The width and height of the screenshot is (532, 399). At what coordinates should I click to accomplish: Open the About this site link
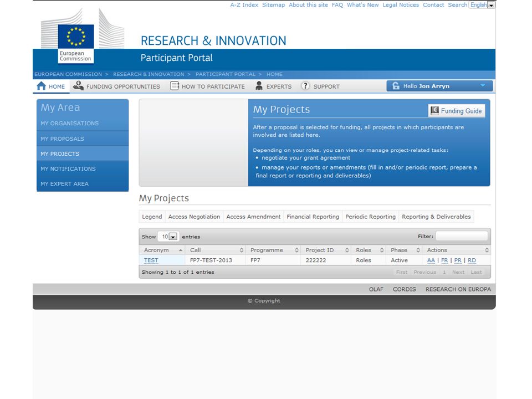309,5
